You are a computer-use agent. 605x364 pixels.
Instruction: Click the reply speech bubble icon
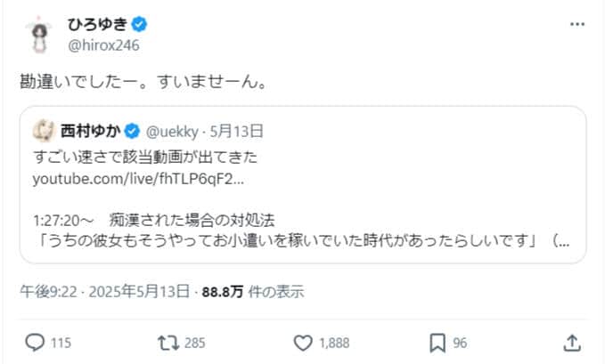(x=35, y=342)
